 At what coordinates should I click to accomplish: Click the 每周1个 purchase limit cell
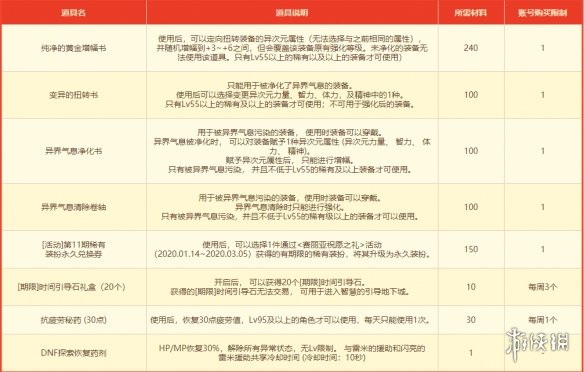coord(542,320)
